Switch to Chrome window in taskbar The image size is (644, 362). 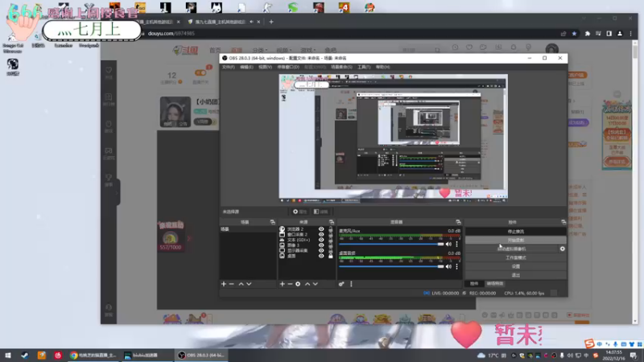[93, 355]
